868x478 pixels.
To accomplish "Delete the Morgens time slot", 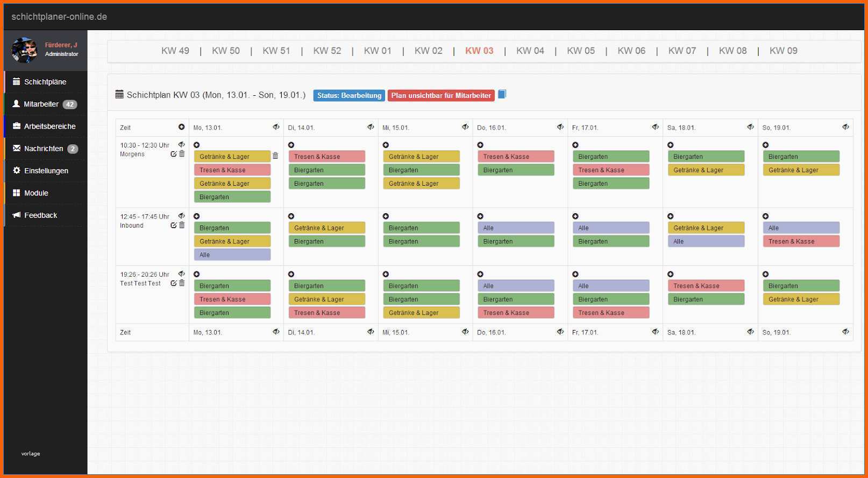I will point(182,154).
